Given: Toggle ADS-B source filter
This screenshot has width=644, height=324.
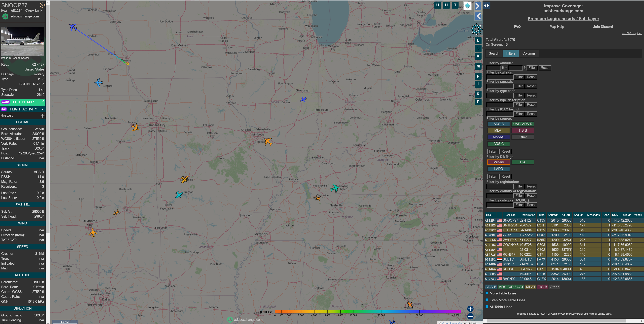Looking at the screenshot, I should (498, 124).
